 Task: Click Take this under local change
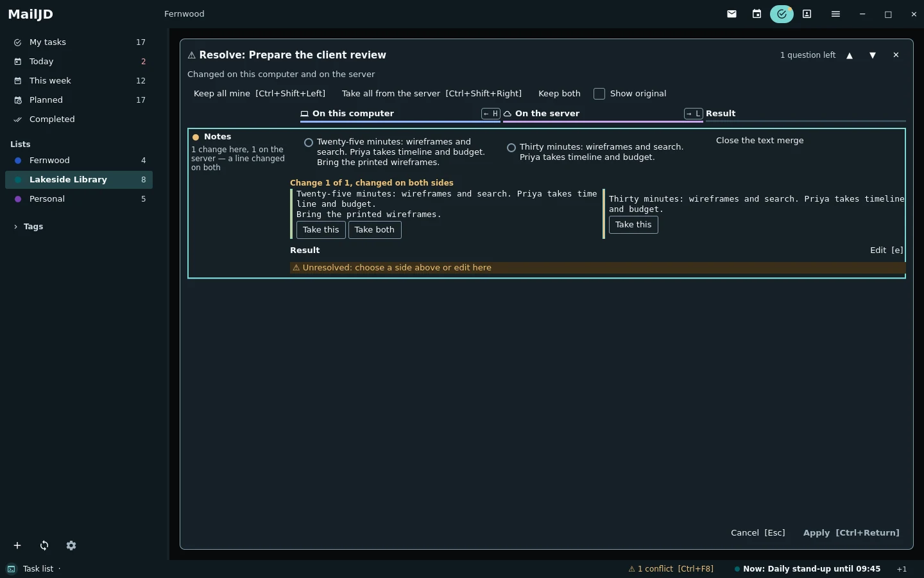point(321,230)
